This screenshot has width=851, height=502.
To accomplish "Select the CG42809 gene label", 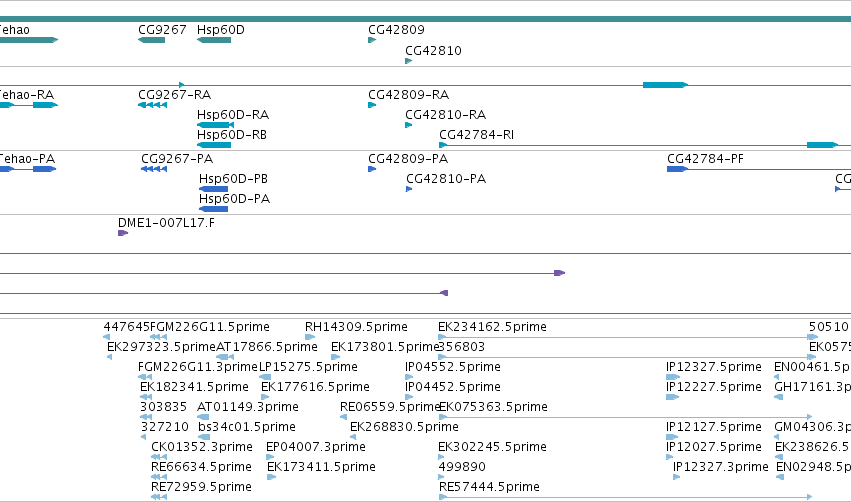I will pyautogui.click(x=396, y=30).
